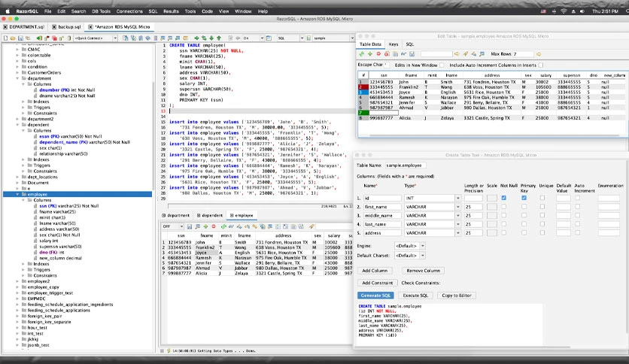Image resolution: width=629 pixels, height=364 pixels.
Task: Switch to the backup.sql tab
Action: [x=66, y=27]
